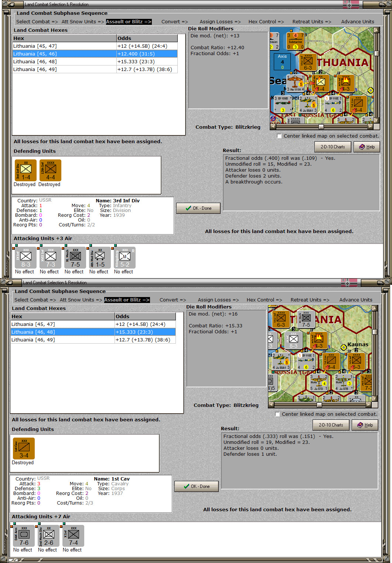Click upper map vertical scrollbar thumb
The image size is (392, 563).
tap(377, 53)
